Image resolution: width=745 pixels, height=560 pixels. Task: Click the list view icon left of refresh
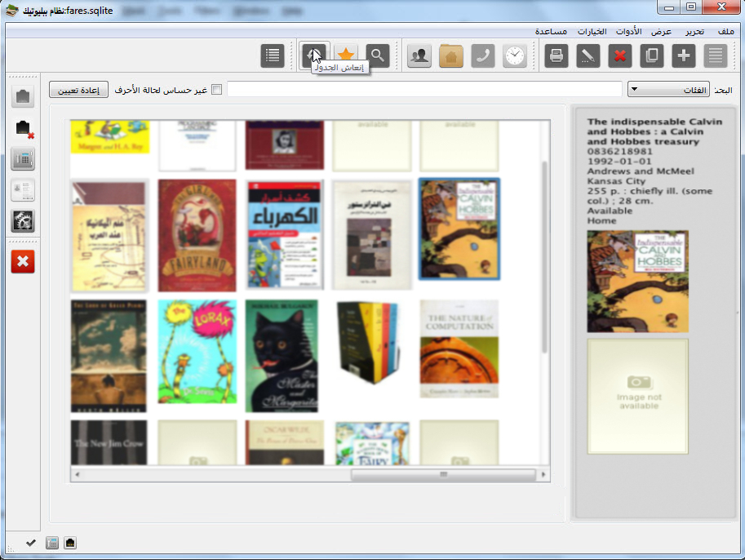[273, 56]
